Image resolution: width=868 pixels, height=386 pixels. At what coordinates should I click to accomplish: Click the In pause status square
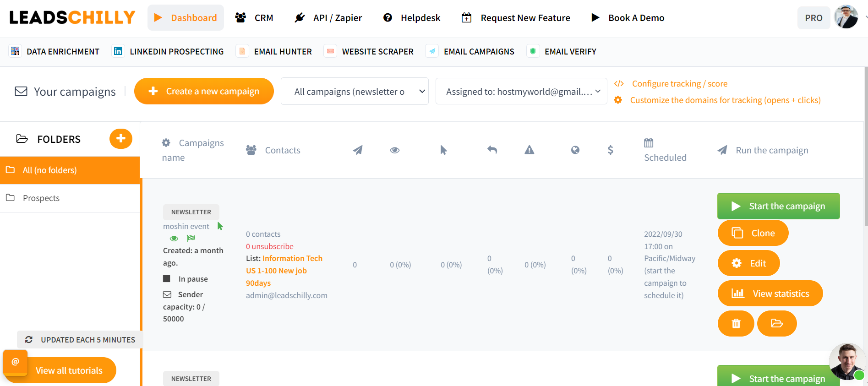(167, 279)
